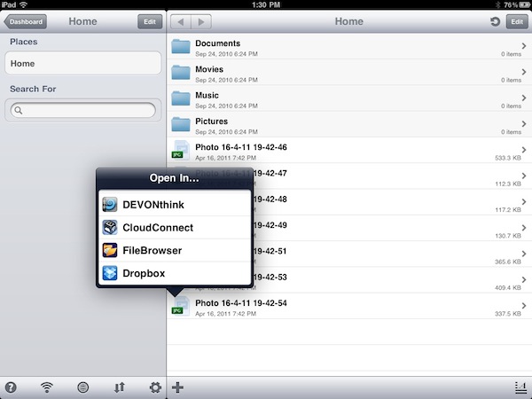Tap Edit button in left Home panel
This screenshot has width=532, height=399.
coord(150,22)
